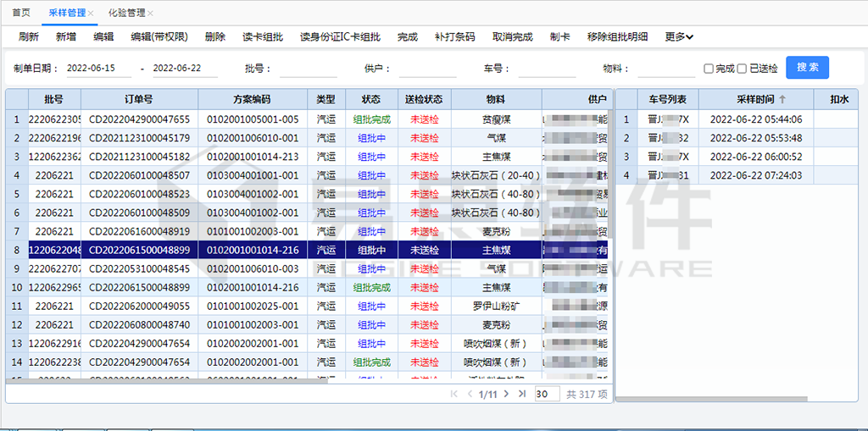
Task: Click 刷新 to refresh the list
Action: click(x=29, y=37)
